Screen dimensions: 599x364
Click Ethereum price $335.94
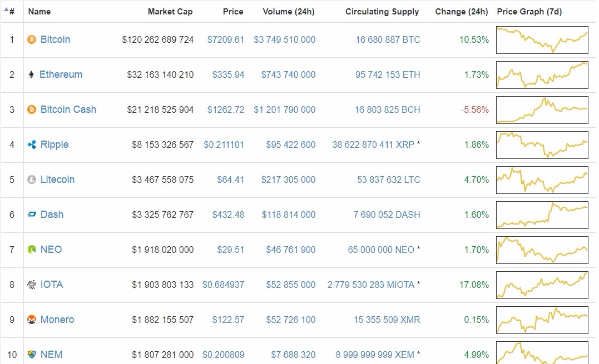coord(228,74)
